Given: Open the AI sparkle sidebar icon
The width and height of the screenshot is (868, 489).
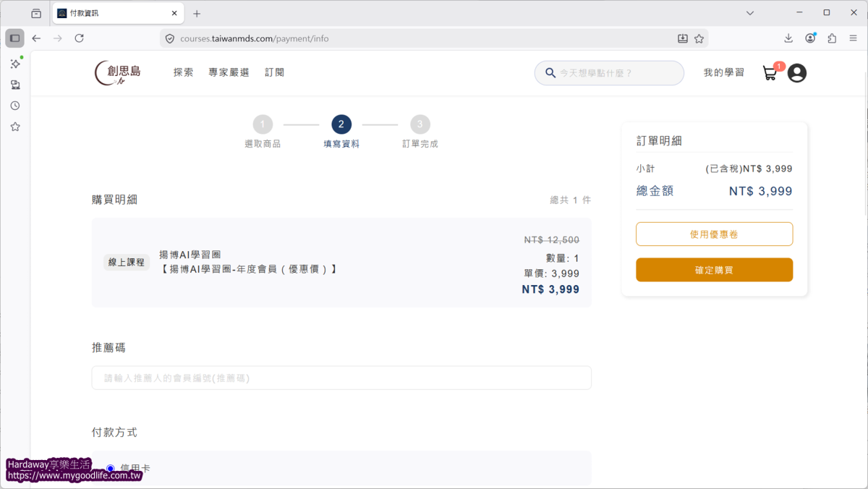Looking at the screenshot, I should pos(14,64).
